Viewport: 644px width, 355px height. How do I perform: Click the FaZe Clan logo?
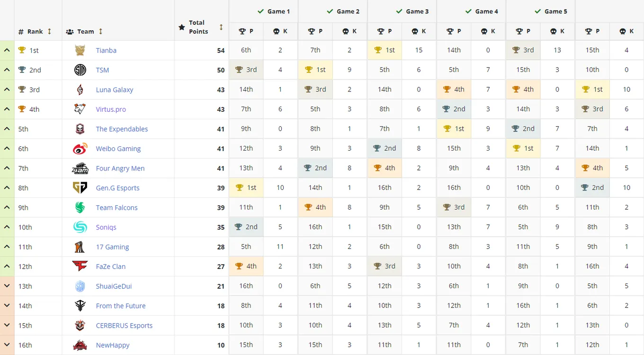pyautogui.click(x=80, y=266)
